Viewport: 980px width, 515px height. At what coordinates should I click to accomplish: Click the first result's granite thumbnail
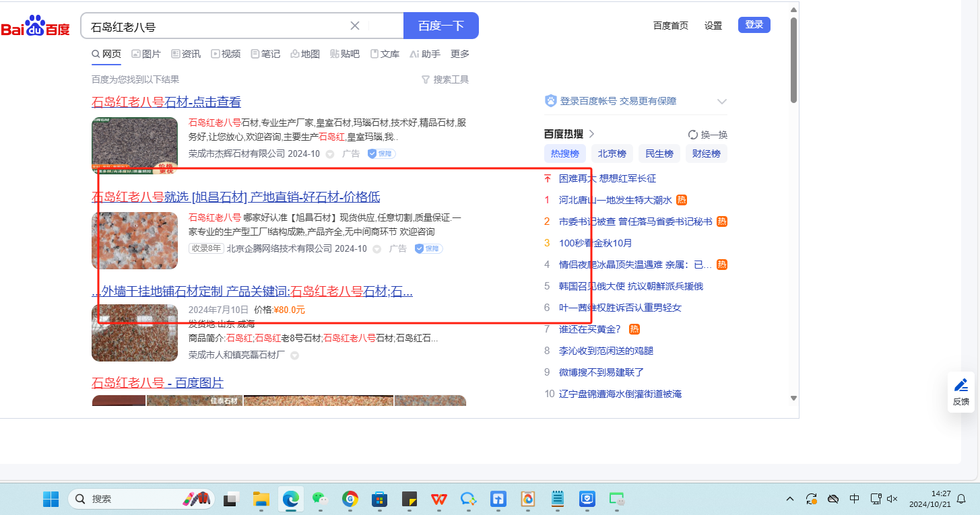(135, 144)
